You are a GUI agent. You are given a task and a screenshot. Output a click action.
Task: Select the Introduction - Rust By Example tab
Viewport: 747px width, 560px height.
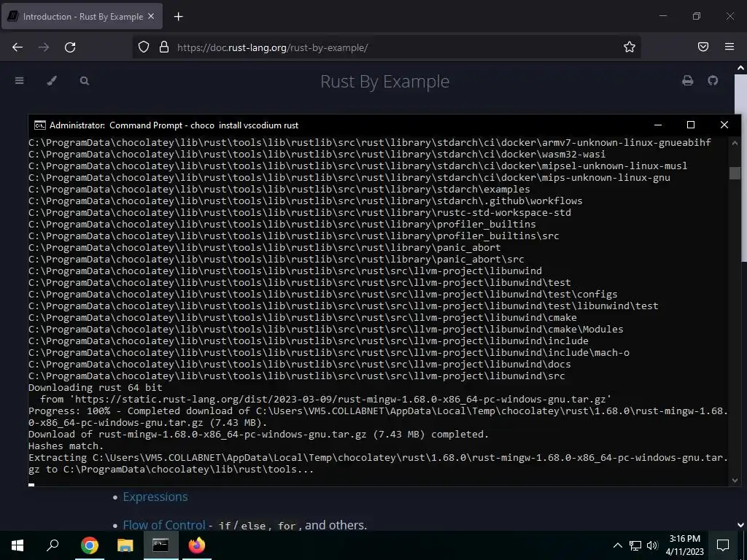[x=82, y=16]
